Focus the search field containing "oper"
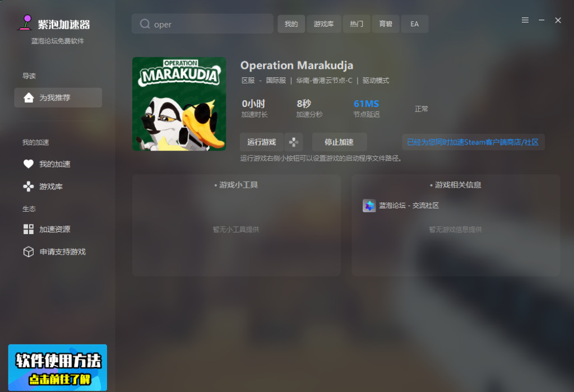The width and height of the screenshot is (574, 392). tap(202, 24)
